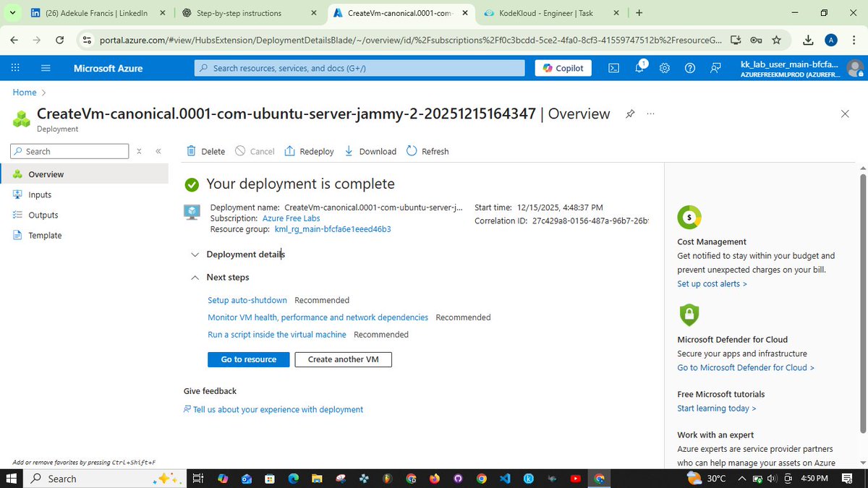The width and height of the screenshot is (868, 488).
Task: Go back in the browser
Action: point(14,40)
